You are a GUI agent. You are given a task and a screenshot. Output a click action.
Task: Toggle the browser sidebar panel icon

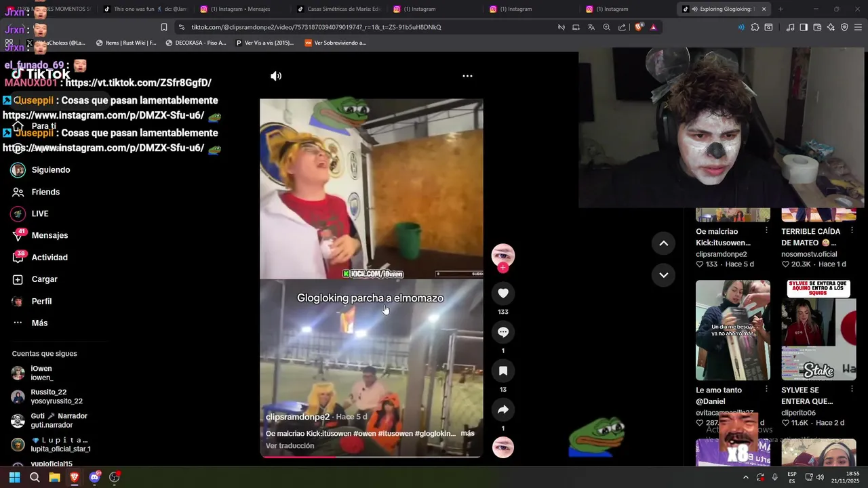click(804, 27)
